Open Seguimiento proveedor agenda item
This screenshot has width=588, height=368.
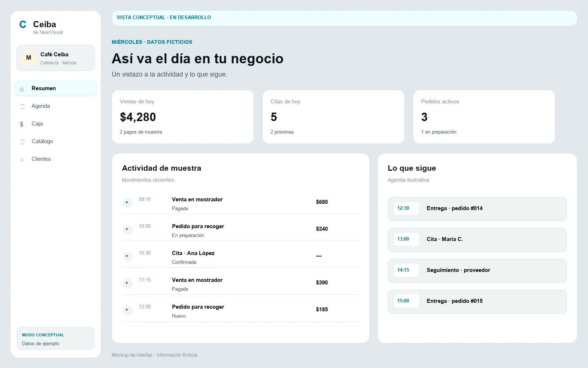(x=477, y=271)
